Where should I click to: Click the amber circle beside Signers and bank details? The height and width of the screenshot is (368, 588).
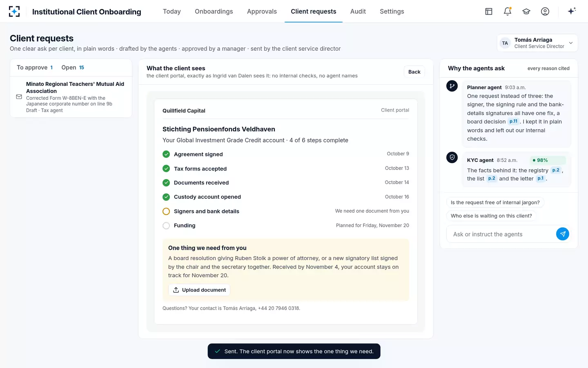click(x=166, y=211)
